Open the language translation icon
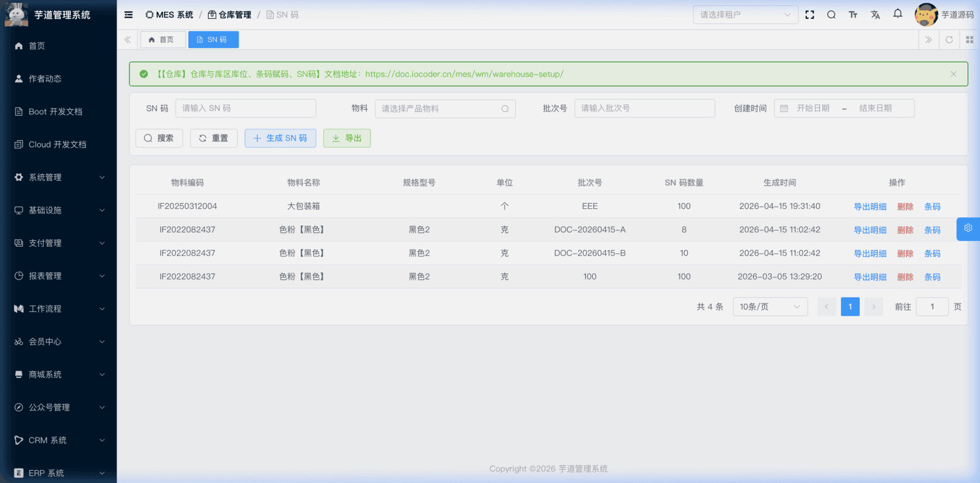 pos(875,15)
